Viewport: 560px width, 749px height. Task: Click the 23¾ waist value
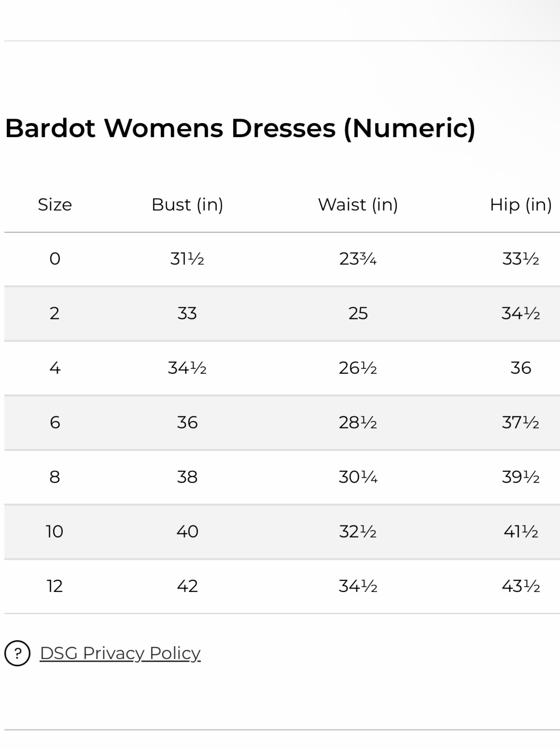[358, 259]
